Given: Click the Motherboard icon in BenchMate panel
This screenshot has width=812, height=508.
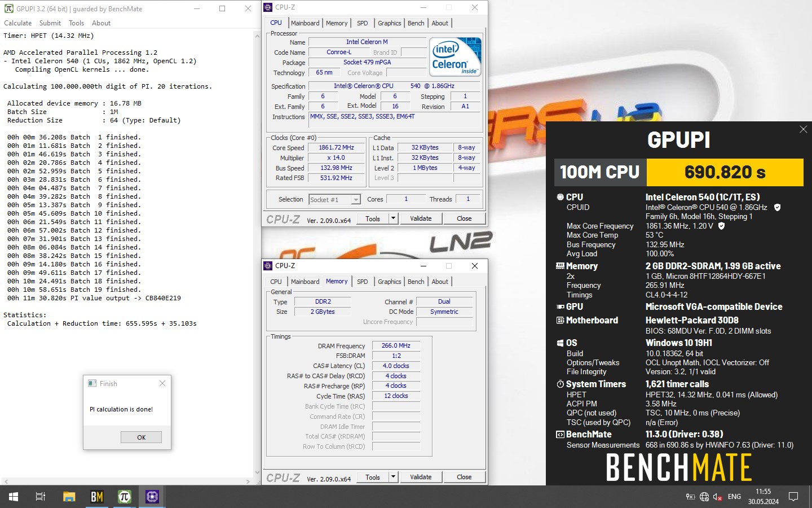Looking at the screenshot, I should pyautogui.click(x=560, y=321).
